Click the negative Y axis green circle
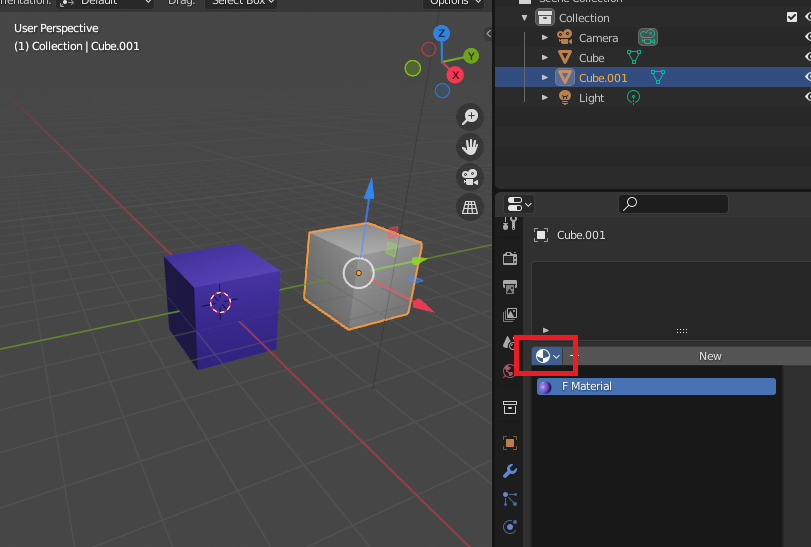 click(x=413, y=68)
